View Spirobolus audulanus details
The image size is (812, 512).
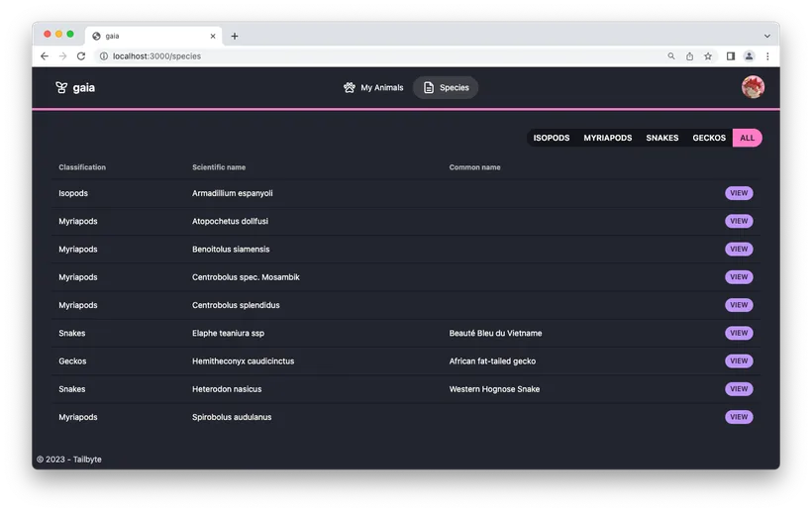coord(739,417)
